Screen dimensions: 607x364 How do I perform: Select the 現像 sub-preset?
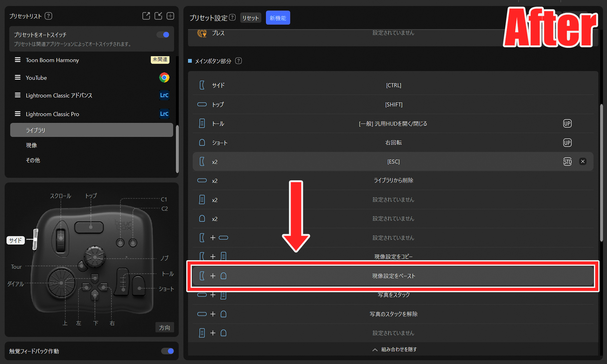tap(31, 145)
